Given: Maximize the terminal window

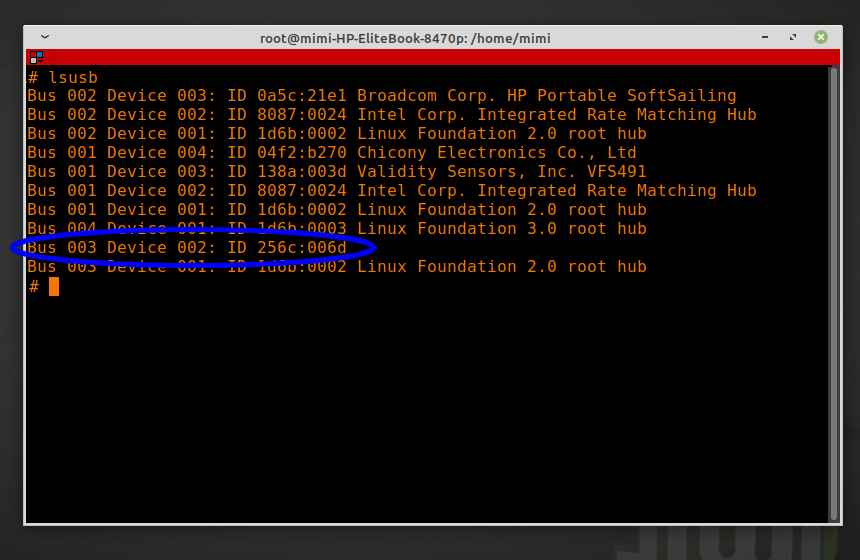Looking at the screenshot, I should pyautogui.click(x=793, y=37).
